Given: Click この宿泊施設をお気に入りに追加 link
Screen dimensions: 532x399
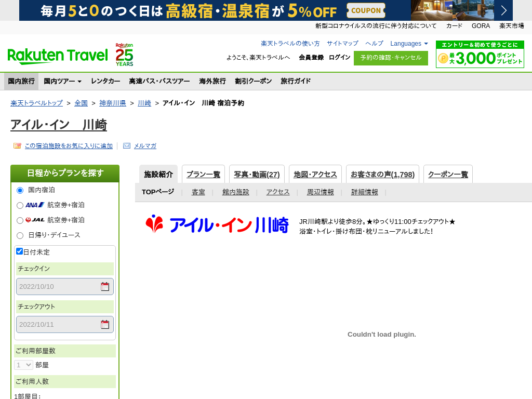Looking at the screenshot, I should point(69,146).
